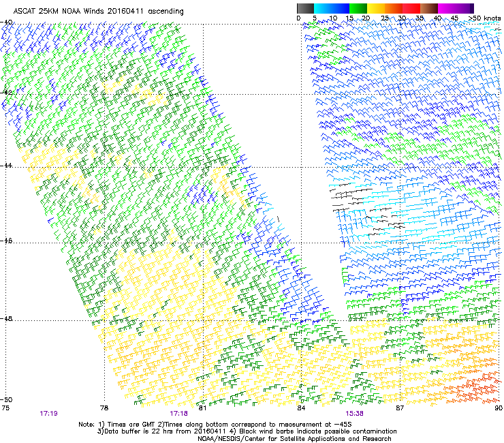
Task: Click the 87 longitude axis label
Action: point(400,408)
